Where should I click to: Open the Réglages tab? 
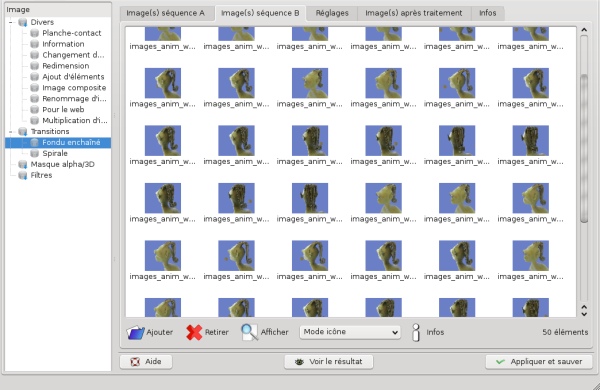tap(332, 13)
